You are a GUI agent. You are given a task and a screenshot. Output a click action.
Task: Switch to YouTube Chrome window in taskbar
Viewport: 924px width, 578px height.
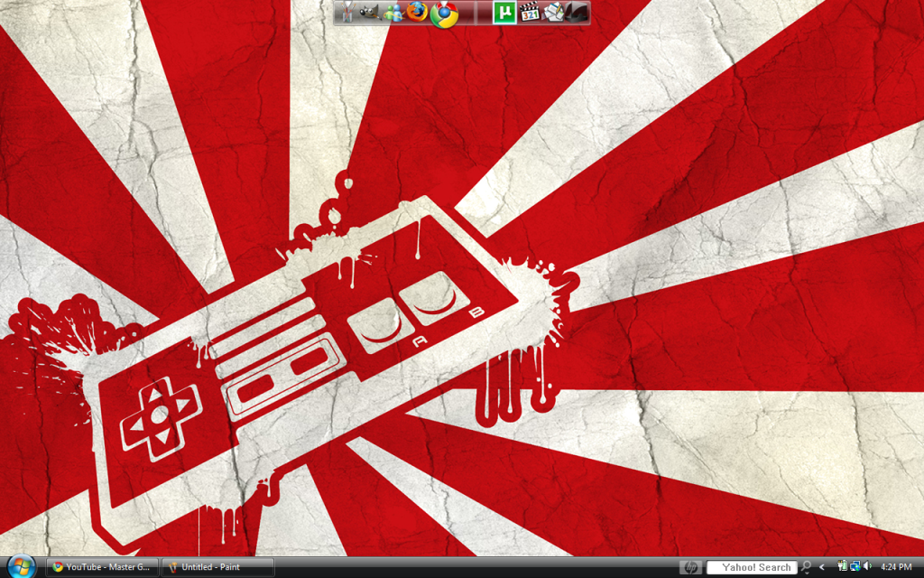pos(102,567)
